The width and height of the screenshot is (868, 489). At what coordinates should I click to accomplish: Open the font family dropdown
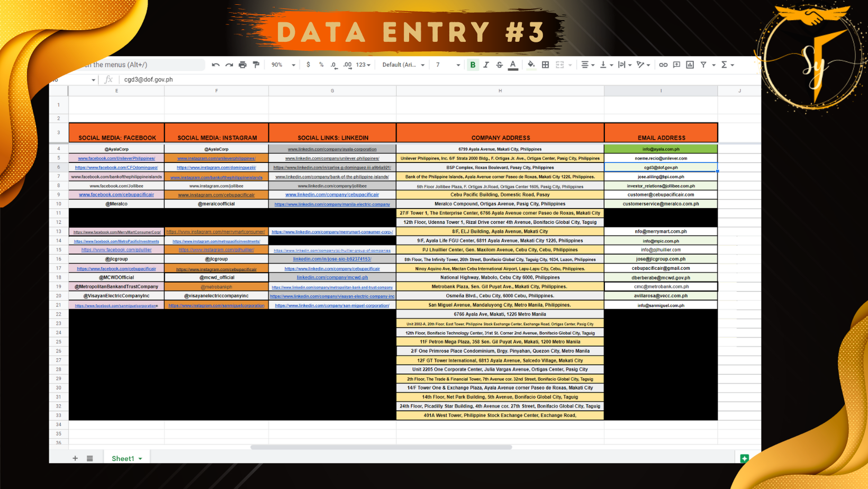point(404,65)
